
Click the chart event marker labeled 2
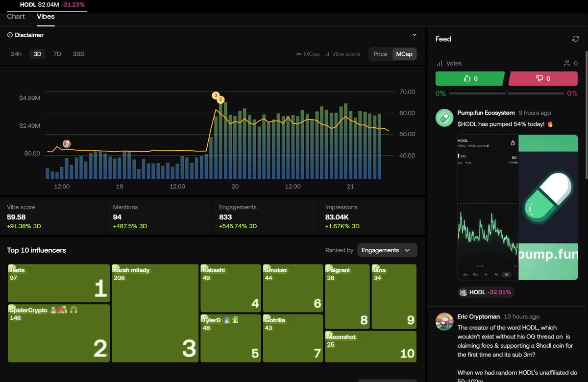[x=220, y=99]
